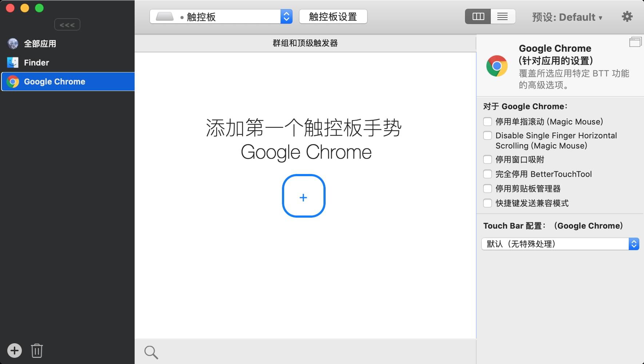Enable Disable Single Finger Horizontal Scrolling checkbox
Image resolution: width=644 pixels, height=364 pixels.
(x=488, y=135)
